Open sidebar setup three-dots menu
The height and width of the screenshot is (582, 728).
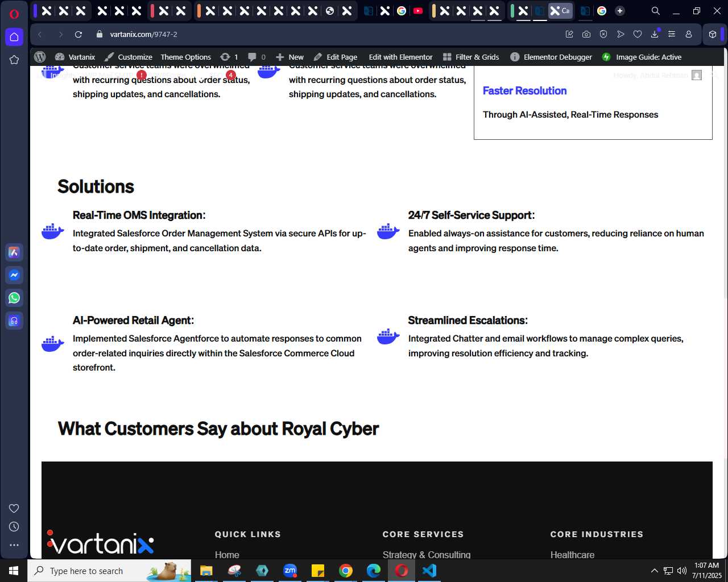(14, 545)
